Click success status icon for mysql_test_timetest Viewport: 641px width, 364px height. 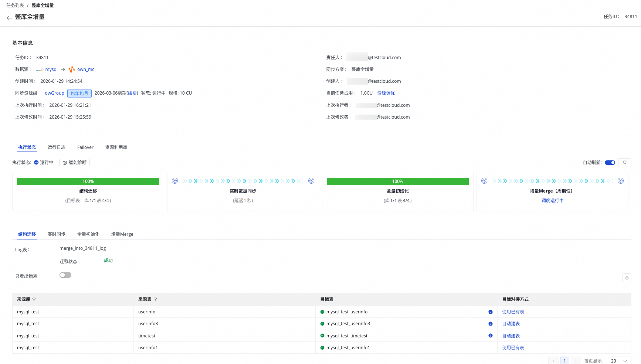click(x=322, y=336)
